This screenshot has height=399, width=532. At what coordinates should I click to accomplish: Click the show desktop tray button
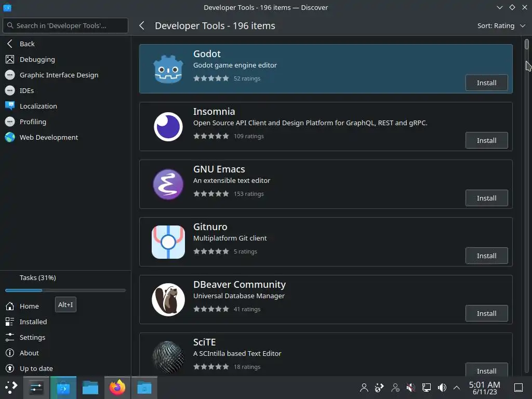[518, 388]
